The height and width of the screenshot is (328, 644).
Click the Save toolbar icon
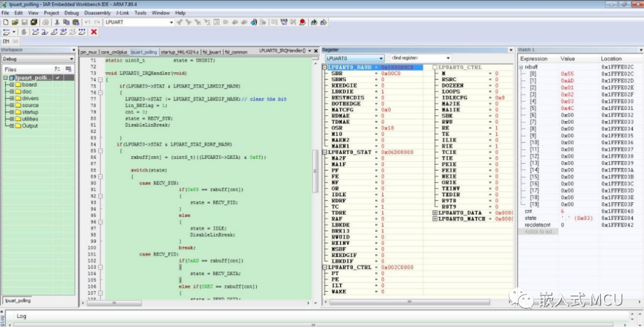[x=24, y=22]
